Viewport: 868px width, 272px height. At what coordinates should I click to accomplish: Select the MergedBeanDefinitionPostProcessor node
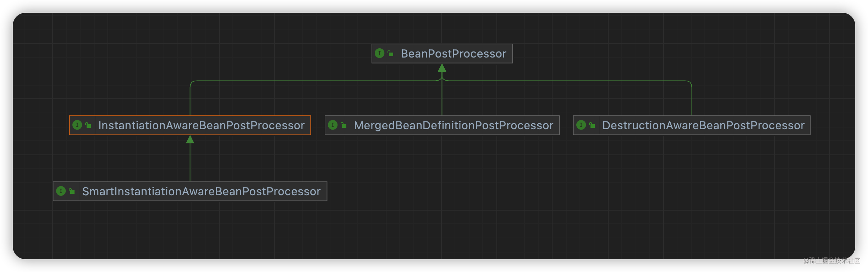[442, 125]
